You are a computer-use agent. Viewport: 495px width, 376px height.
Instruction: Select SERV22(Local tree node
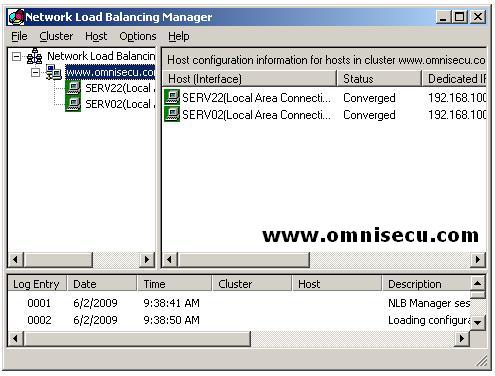pos(120,88)
